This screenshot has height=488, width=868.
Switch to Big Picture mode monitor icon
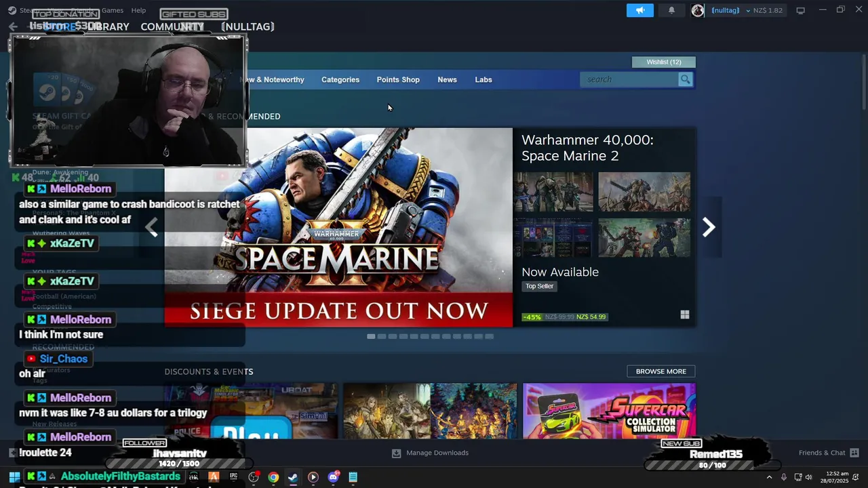click(x=800, y=10)
